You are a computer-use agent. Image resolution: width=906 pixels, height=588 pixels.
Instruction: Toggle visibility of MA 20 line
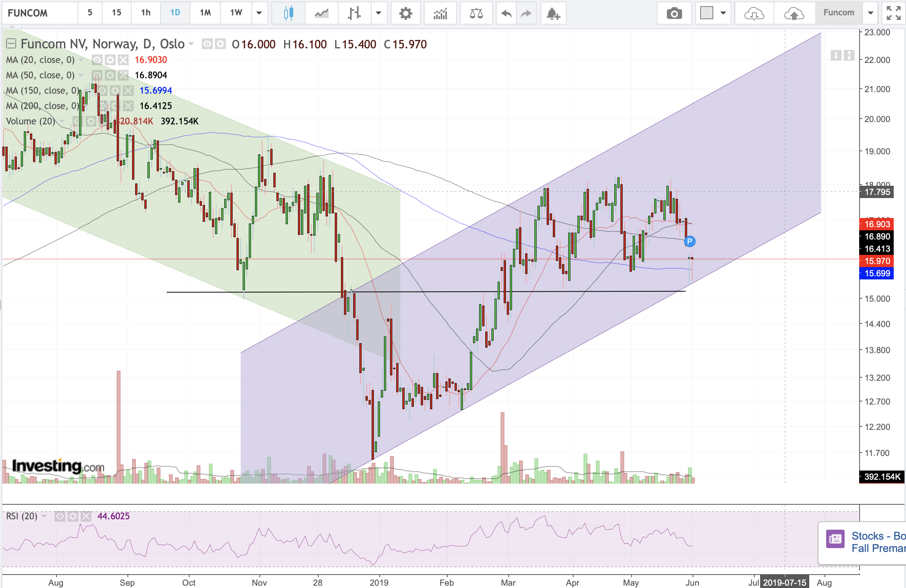(x=97, y=60)
